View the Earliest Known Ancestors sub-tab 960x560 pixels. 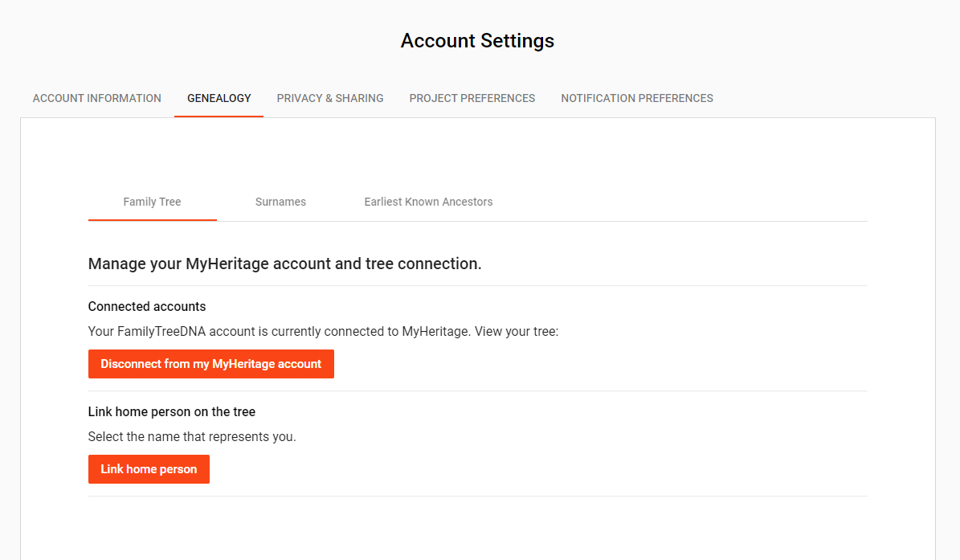tap(428, 202)
